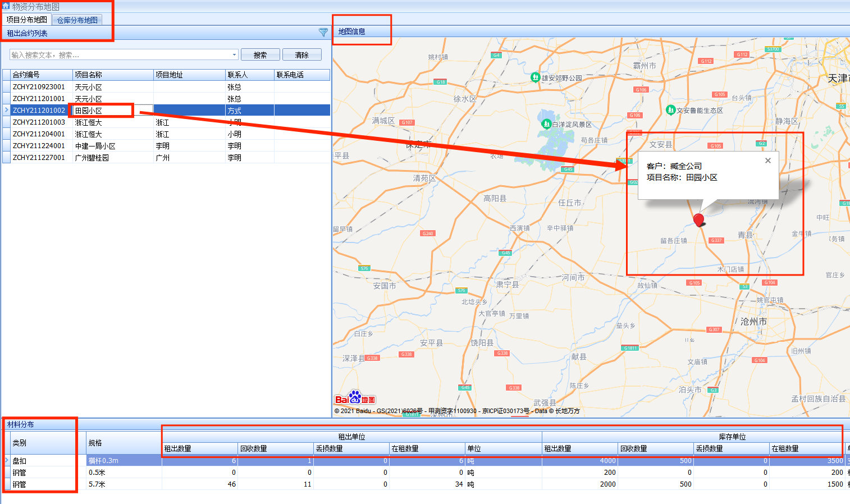Click the 租出单位 band header
This screenshot has height=504, width=850.
click(352, 437)
